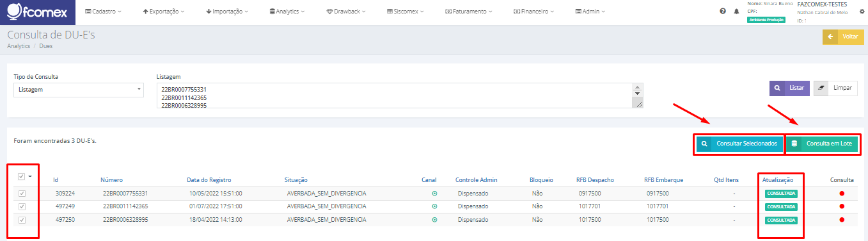Open the Tipo de Consulta dropdown
Image resolution: width=868 pixels, height=241 pixels.
click(79, 90)
